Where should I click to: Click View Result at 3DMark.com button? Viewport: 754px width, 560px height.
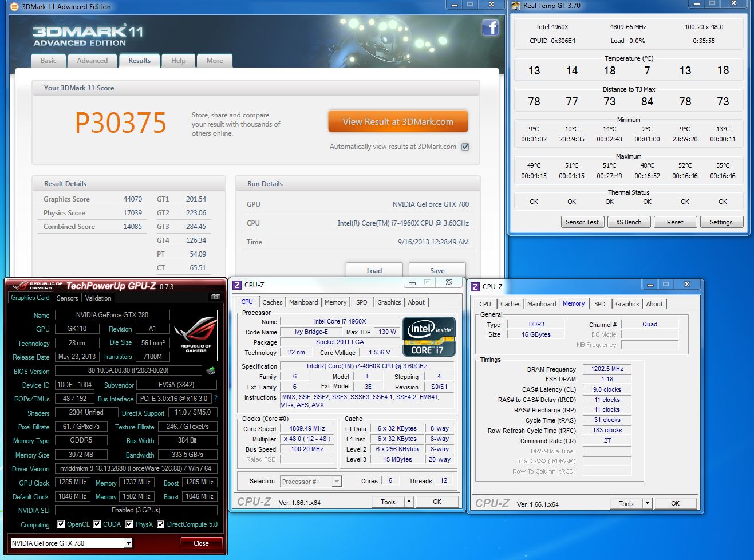tap(398, 121)
